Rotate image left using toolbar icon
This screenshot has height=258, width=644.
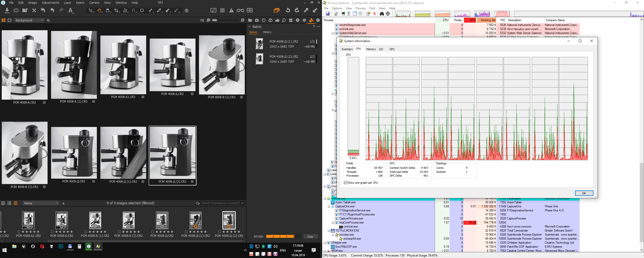pos(288,10)
